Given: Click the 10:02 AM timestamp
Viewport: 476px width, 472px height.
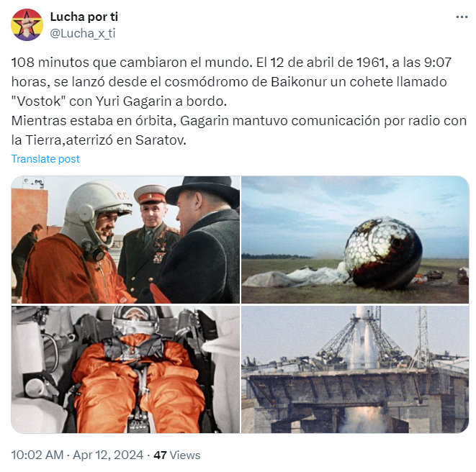Looking at the screenshot, I should 37,455.
